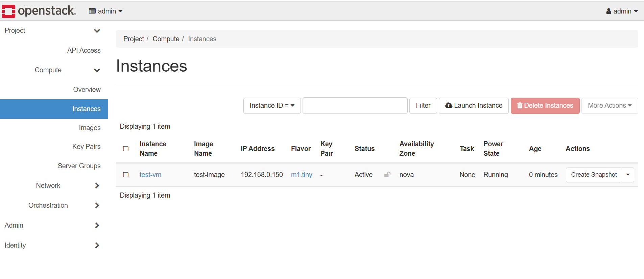This screenshot has height=279, width=644.
Task: Click the '0 minutes' age cell
Action: 543,175
